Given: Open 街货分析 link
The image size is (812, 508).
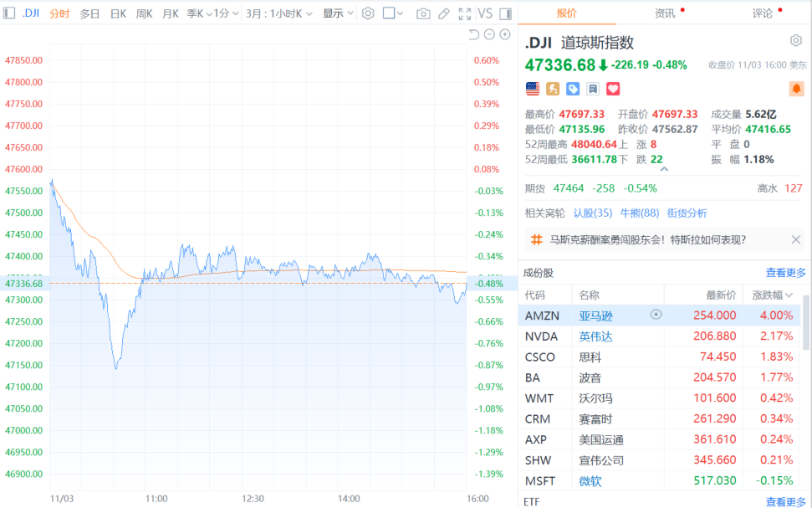Looking at the screenshot, I should click(687, 213).
